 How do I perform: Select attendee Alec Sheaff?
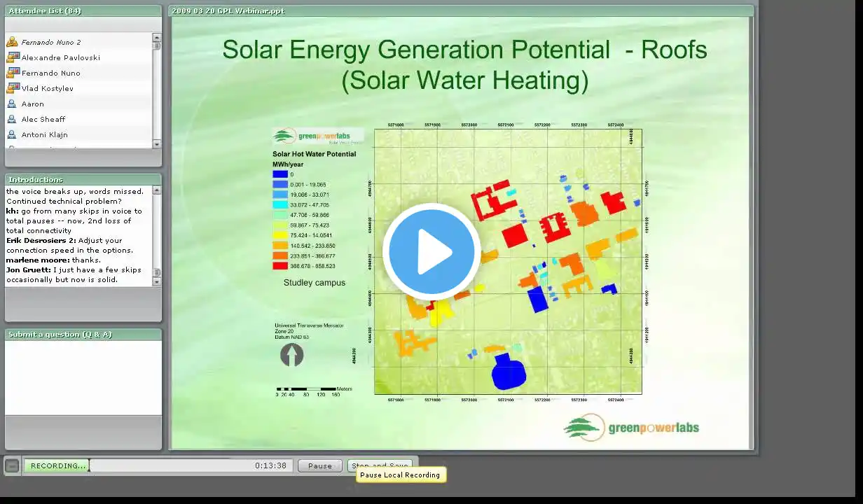pyautogui.click(x=43, y=119)
